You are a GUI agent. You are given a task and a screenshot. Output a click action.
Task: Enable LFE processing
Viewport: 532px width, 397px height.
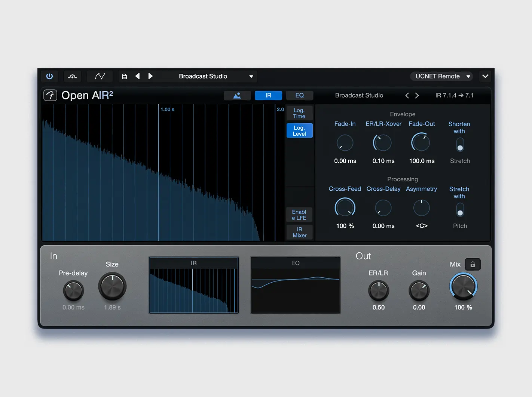point(299,215)
